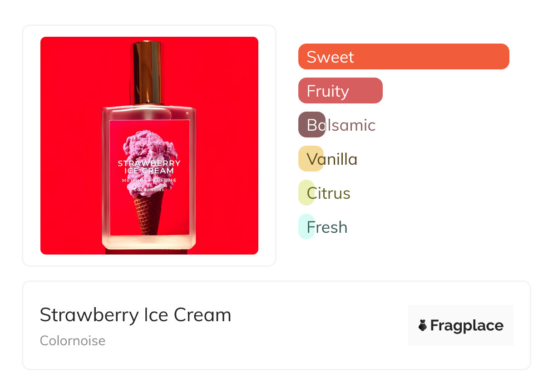Click the Citrus accord swatch
The image size is (553, 392).
click(x=306, y=193)
